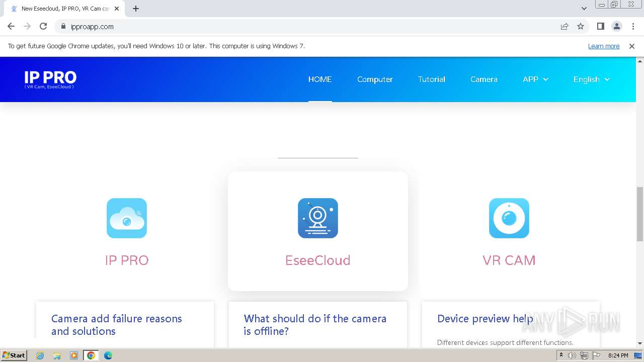
Task: Open 'What should do if the camera is offline?'
Action: tap(315, 325)
